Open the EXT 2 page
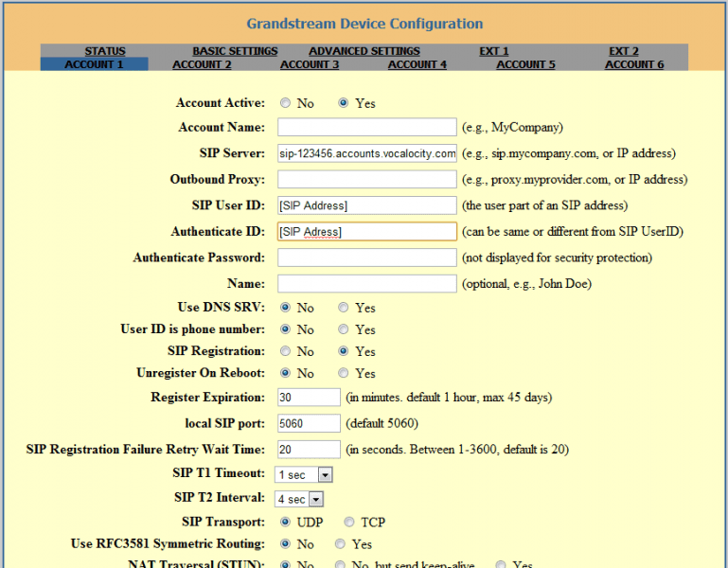The height and width of the screenshot is (568, 728). tap(624, 51)
